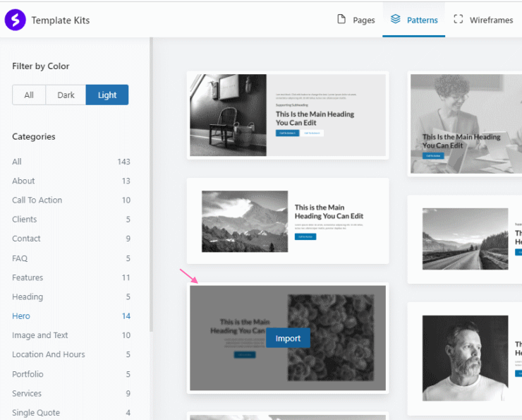The height and width of the screenshot is (420, 522).
Task: Filter by Clients category
Action: click(x=71, y=220)
